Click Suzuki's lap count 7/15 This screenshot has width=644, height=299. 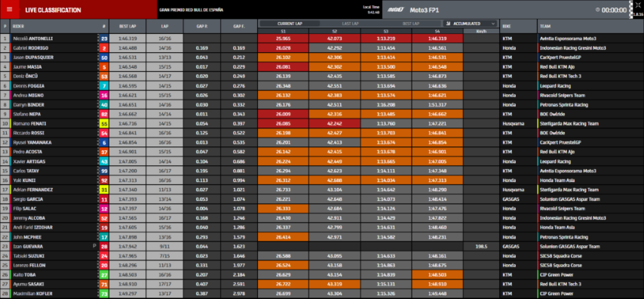click(x=164, y=256)
